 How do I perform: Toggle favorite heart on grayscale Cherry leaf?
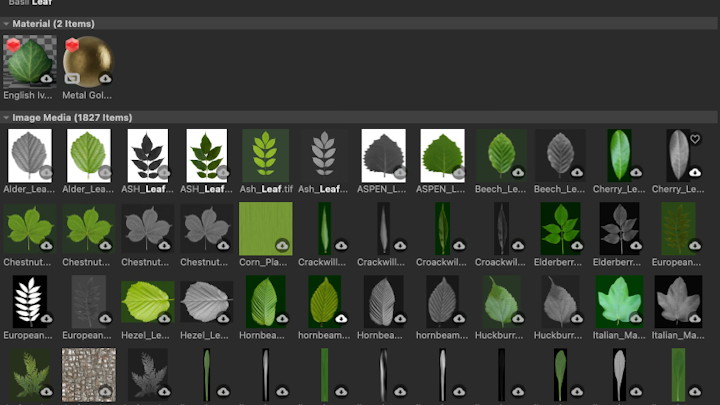point(695,140)
